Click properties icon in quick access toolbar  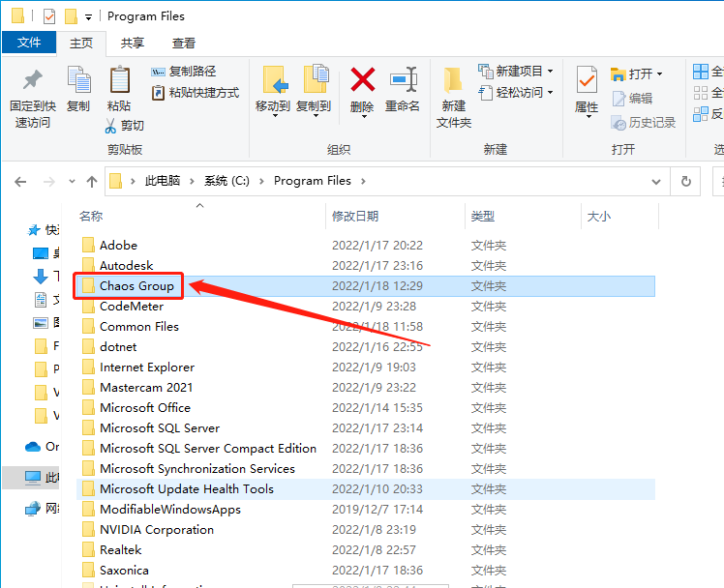click(49, 16)
